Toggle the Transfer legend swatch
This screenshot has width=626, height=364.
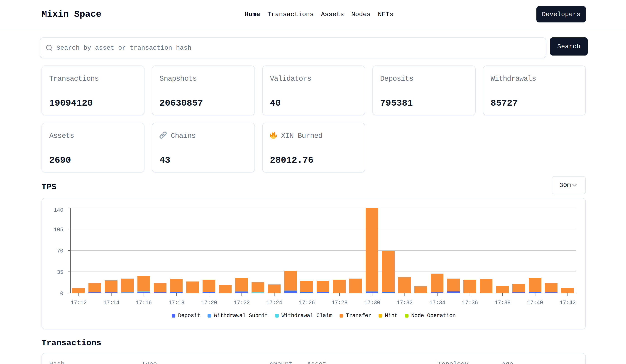341,315
